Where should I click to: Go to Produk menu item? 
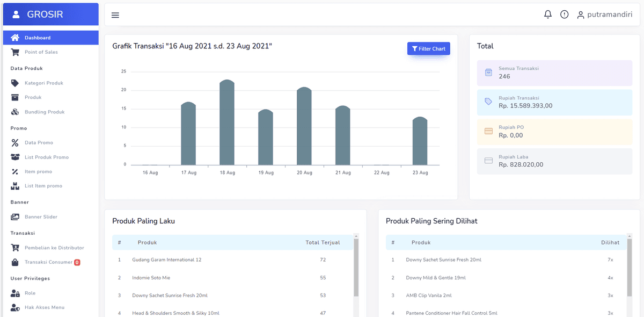[33, 98]
